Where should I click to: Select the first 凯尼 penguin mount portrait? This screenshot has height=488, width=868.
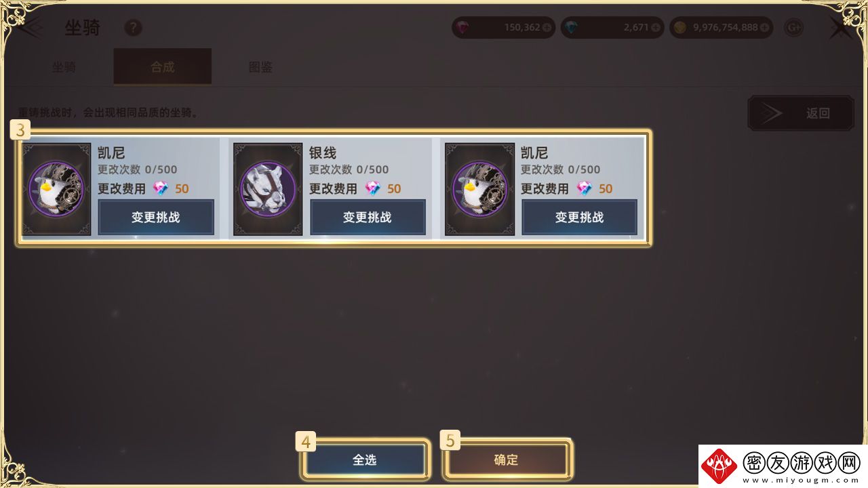coord(57,189)
